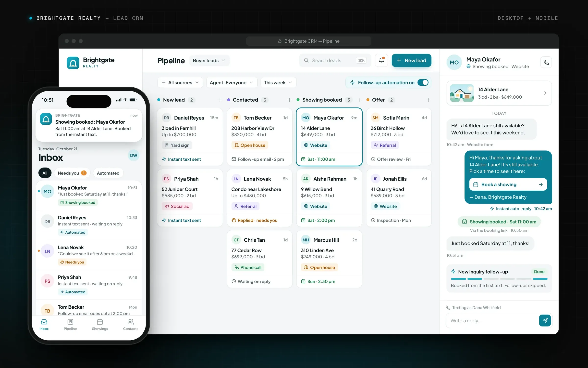Expand the All sources filter

pyautogui.click(x=180, y=82)
